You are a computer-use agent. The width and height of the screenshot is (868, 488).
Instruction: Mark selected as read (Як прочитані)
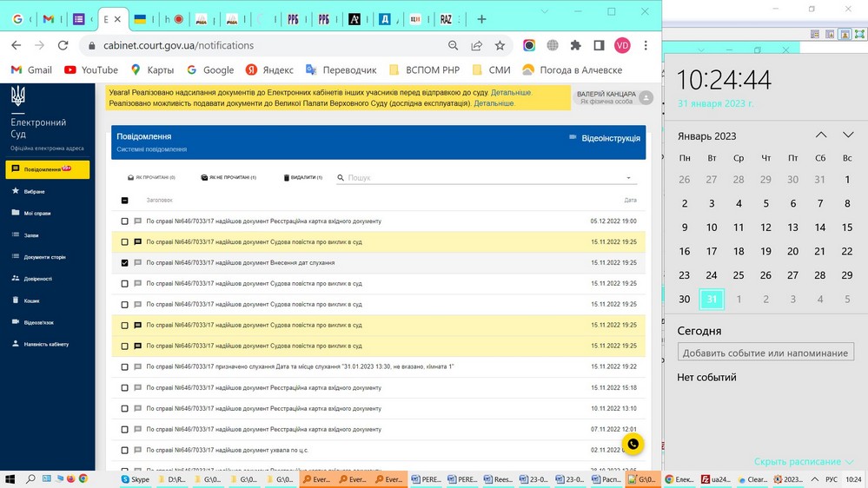151,178
